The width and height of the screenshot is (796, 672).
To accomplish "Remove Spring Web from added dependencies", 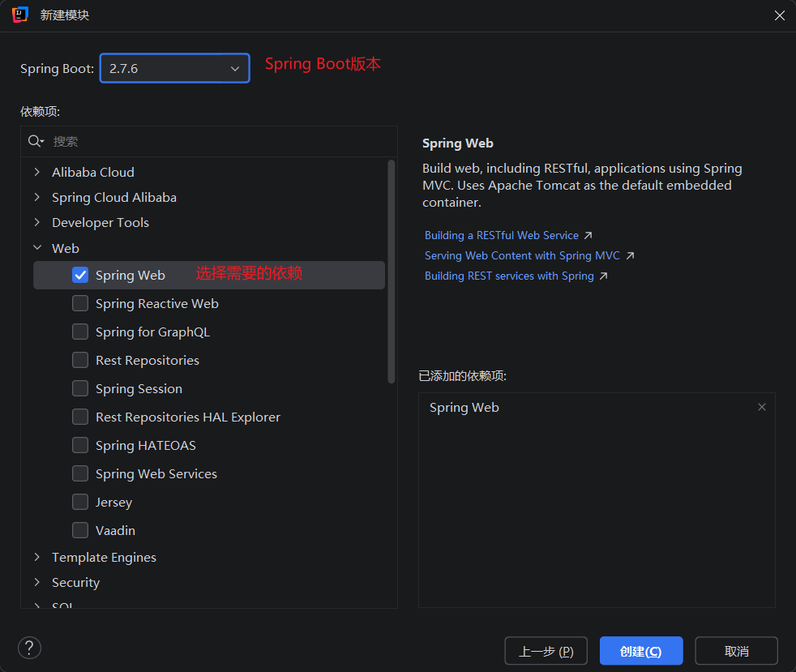I will 761,407.
